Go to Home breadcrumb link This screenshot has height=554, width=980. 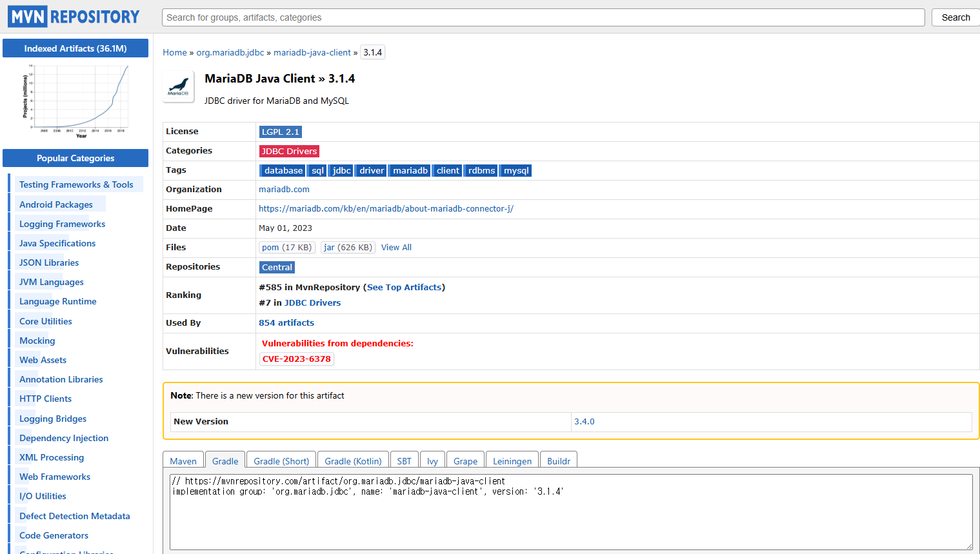pos(175,52)
